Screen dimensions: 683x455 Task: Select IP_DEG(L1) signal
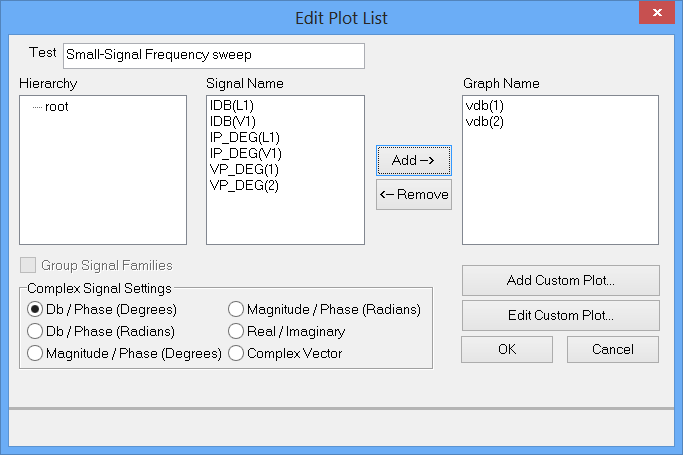(245, 137)
